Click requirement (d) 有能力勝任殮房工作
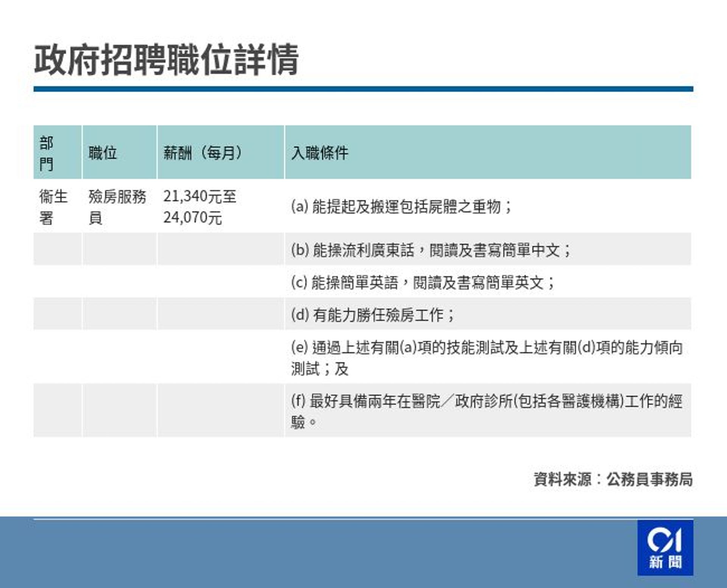 click(x=373, y=315)
